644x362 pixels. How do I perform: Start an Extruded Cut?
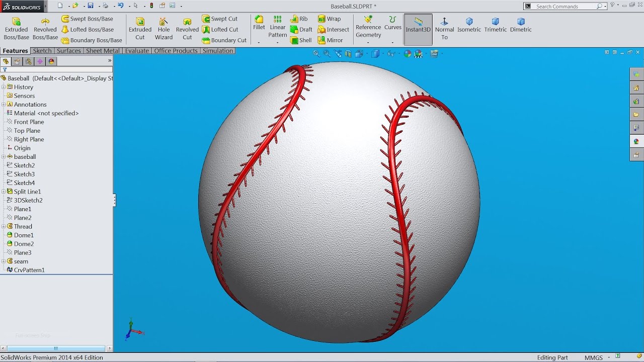point(140,29)
